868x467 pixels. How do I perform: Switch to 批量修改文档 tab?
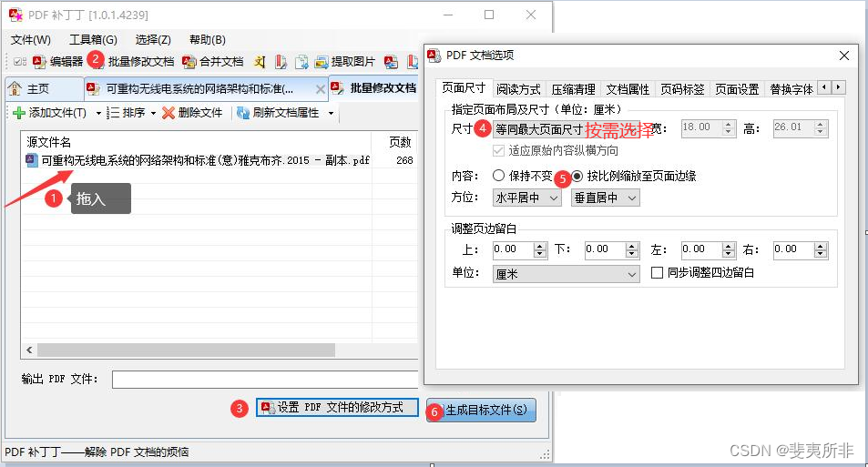[373, 87]
